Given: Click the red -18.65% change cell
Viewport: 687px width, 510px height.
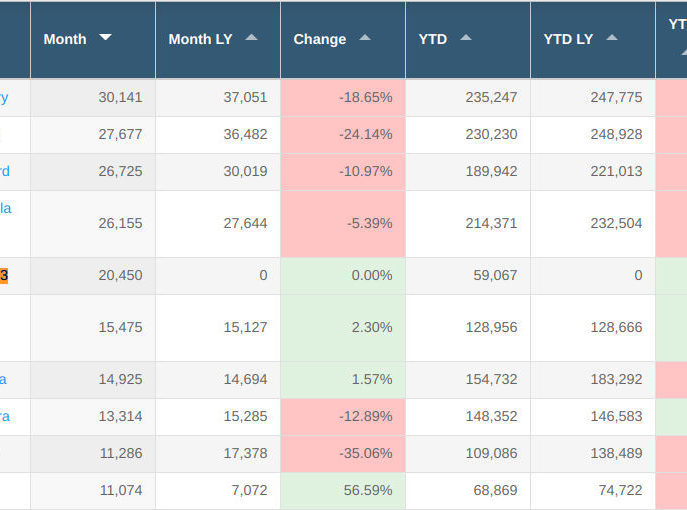Looking at the screenshot, I should tap(343, 97).
